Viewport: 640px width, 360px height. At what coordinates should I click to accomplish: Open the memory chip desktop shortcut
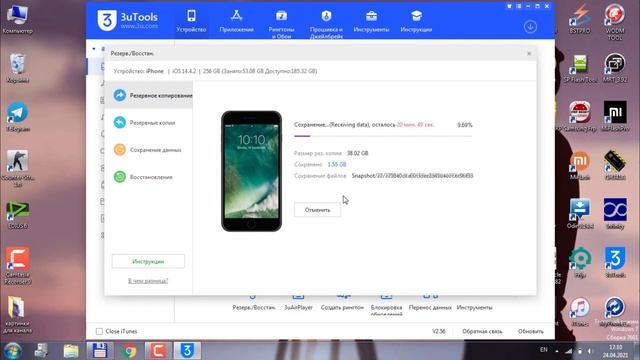click(615, 165)
